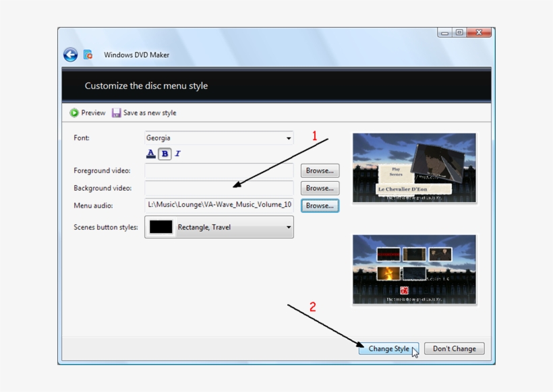Image resolution: width=553 pixels, height=392 pixels.
Task: Click the Le Chevalier D'Eon menu preview thumbnail
Action: tap(414, 168)
